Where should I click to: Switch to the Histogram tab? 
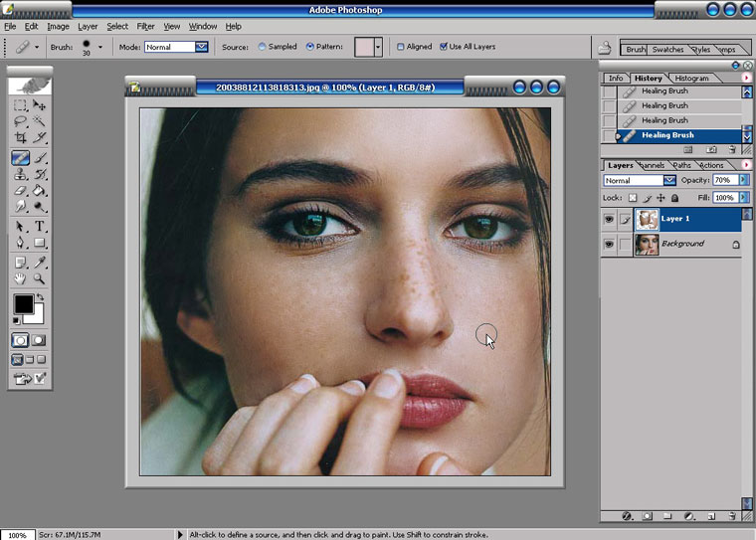pos(691,78)
